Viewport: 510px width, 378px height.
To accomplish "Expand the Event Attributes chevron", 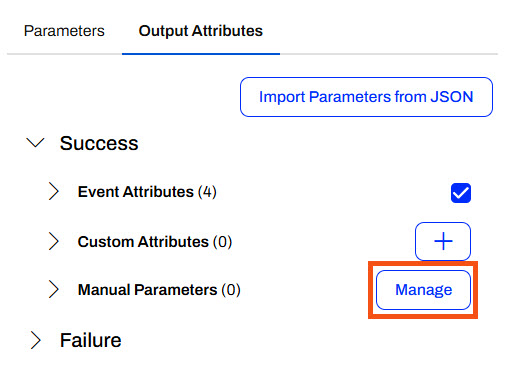I will [x=53, y=191].
